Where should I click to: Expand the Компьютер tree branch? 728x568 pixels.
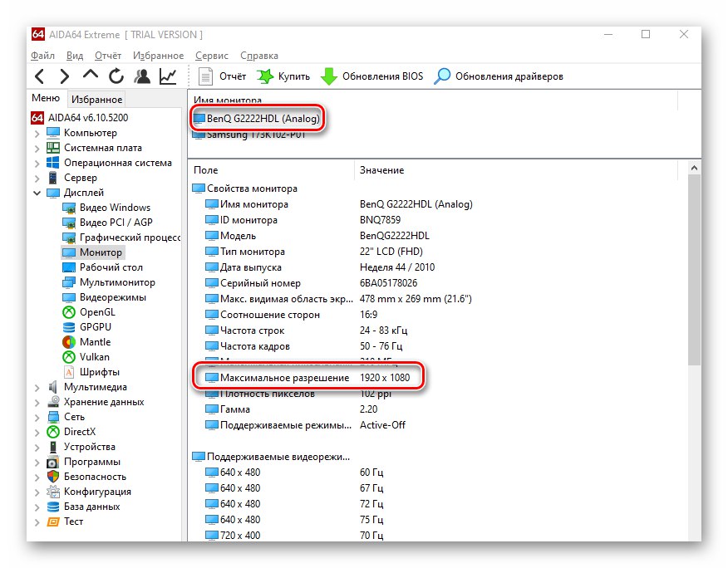coord(37,132)
